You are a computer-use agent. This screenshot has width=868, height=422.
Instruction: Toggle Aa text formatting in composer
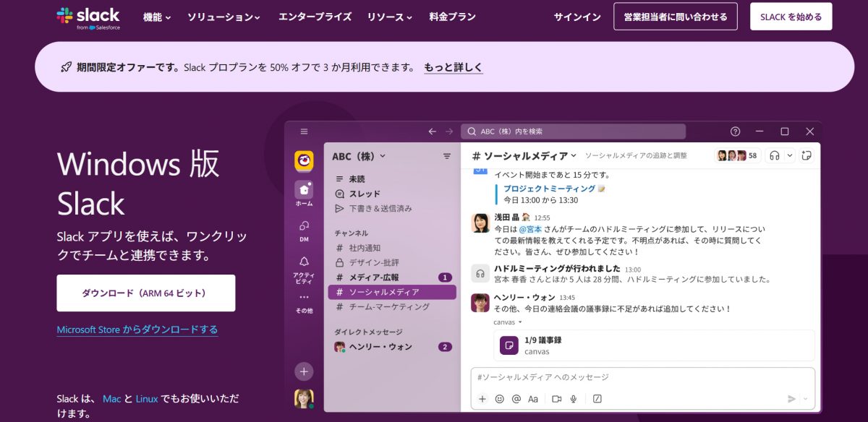coord(533,399)
